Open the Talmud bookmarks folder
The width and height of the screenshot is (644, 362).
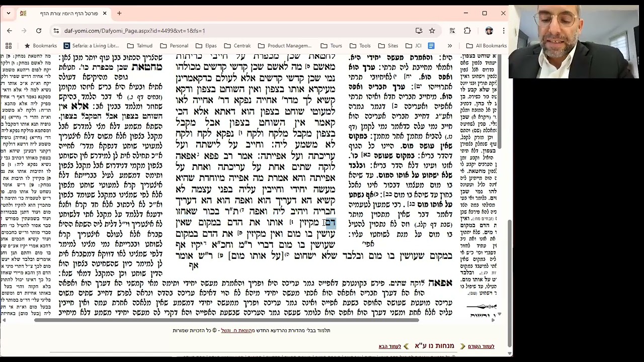coord(140,46)
